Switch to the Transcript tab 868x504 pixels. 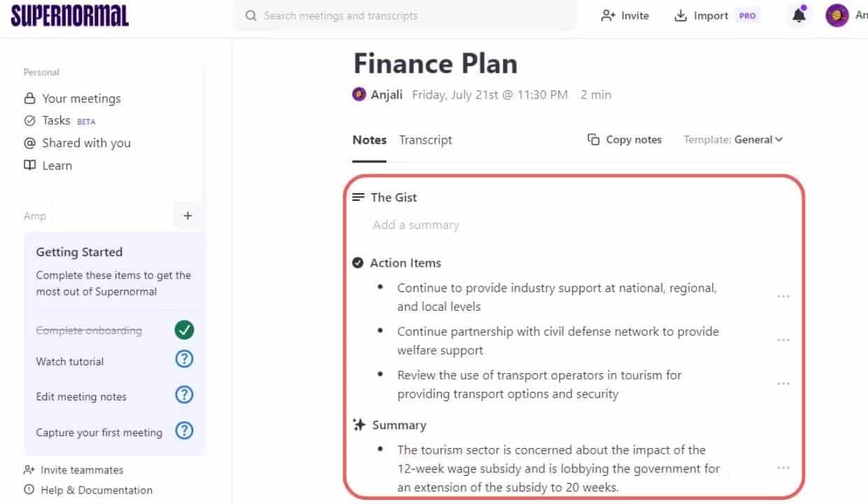point(426,140)
